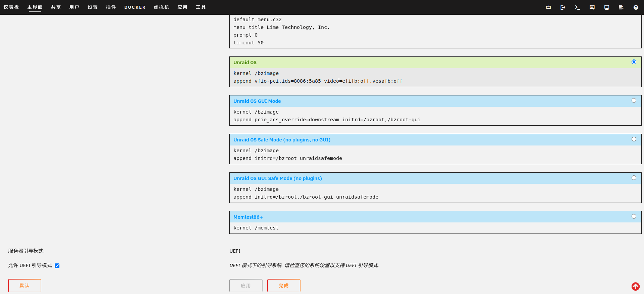The height and width of the screenshot is (294, 644).
Task: Edit the GUI Mode pcie_acs_override config text
Action: point(435,116)
